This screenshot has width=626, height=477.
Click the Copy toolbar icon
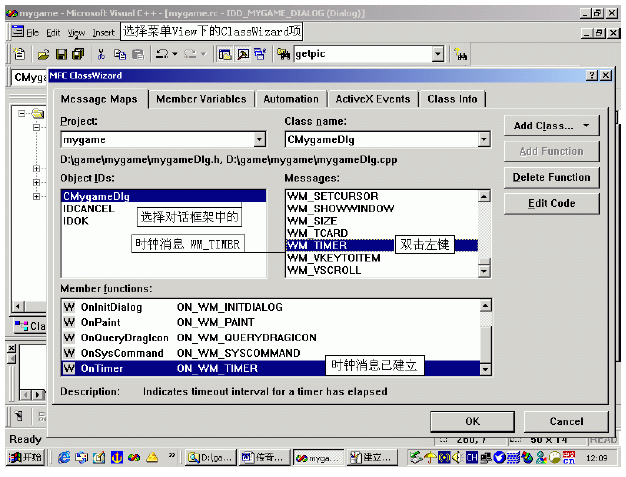(x=120, y=54)
